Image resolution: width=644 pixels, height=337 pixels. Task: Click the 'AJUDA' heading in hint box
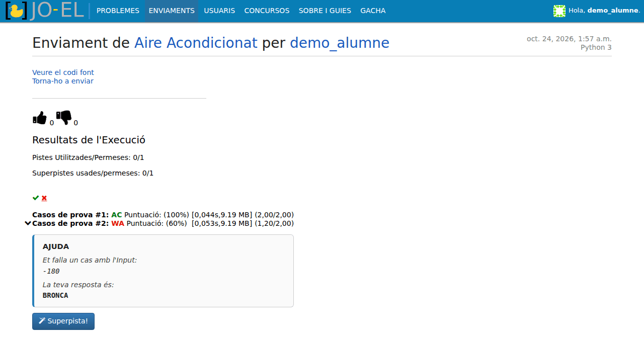(x=56, y=246)
